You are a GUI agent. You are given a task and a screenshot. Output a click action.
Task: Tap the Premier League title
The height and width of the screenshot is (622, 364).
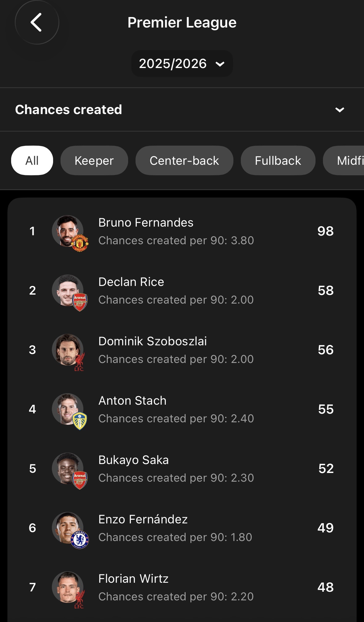[x=182, y=23]
